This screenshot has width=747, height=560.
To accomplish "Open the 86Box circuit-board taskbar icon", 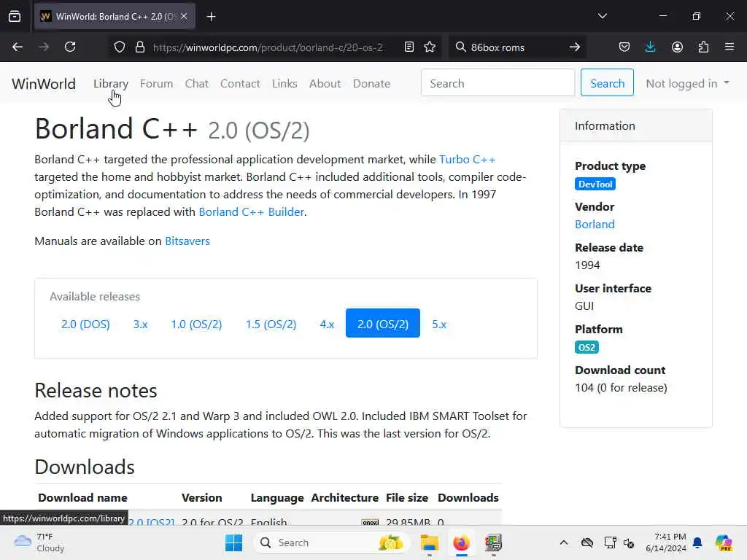I will [x=493, y=542].
